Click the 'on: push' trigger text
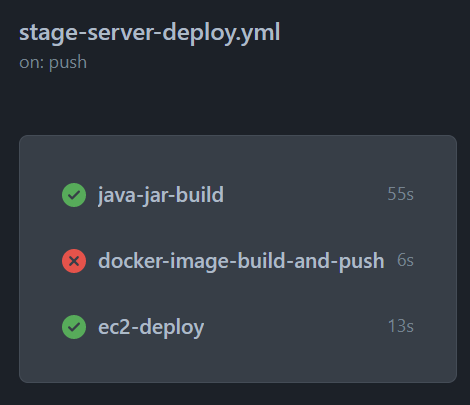This screenshot has height=405, width=470. point(53,63)
